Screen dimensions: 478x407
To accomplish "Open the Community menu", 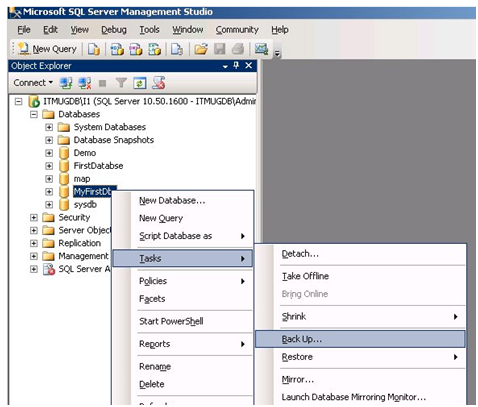I will point(237,30).
